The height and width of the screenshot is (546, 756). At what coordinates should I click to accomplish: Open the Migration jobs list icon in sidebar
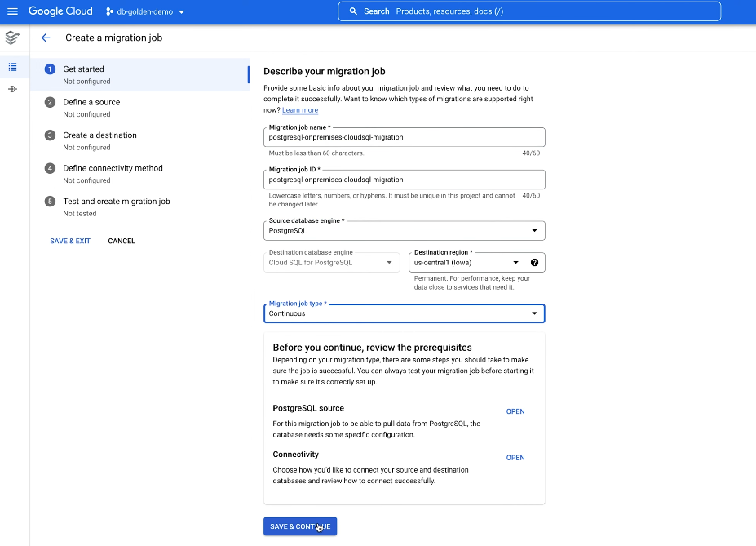coord(11,67)
